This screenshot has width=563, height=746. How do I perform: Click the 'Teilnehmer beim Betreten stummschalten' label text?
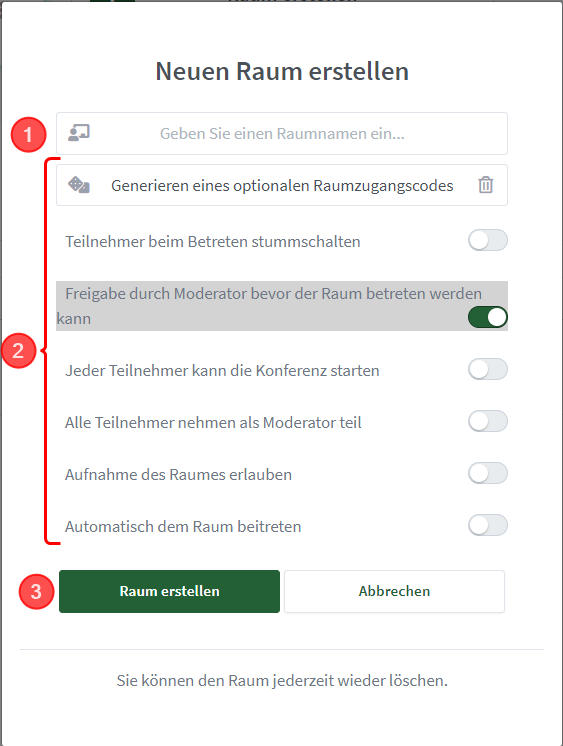tap(213, 242)
